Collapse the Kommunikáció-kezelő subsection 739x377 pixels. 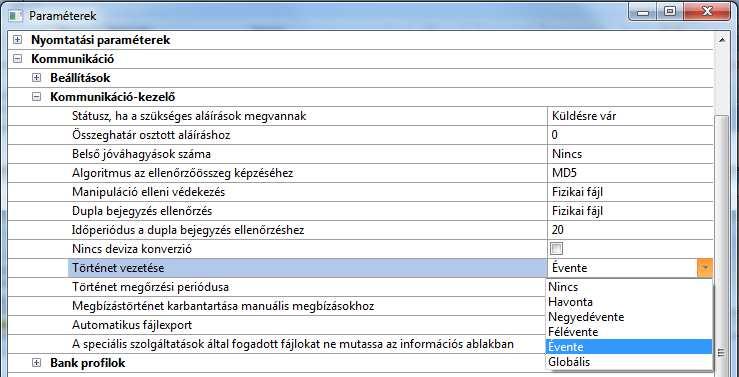click(x=36, y=97)
